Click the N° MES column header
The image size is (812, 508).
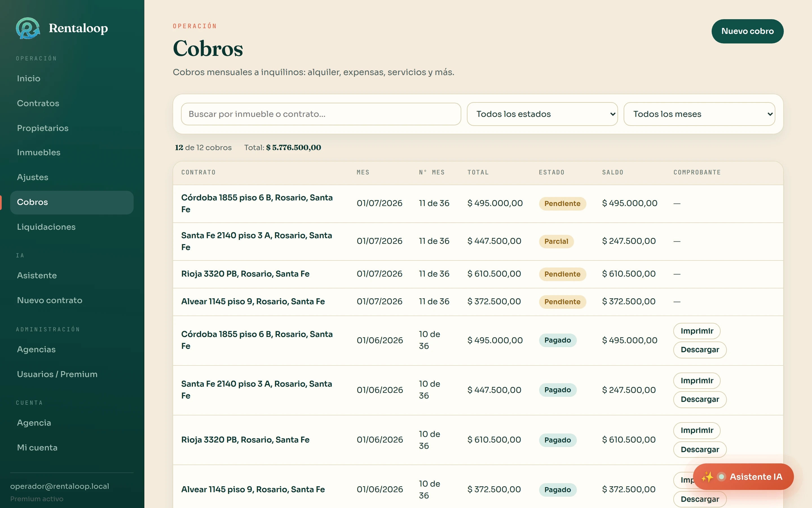pyautogui.click(x=431, y=172)
